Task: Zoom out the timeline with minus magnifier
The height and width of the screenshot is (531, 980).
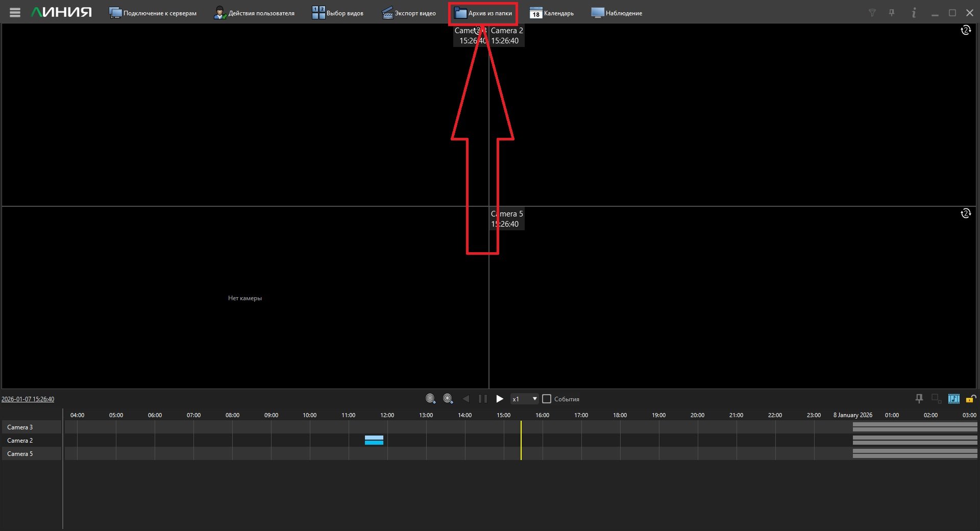Action: tap(430, 399)
